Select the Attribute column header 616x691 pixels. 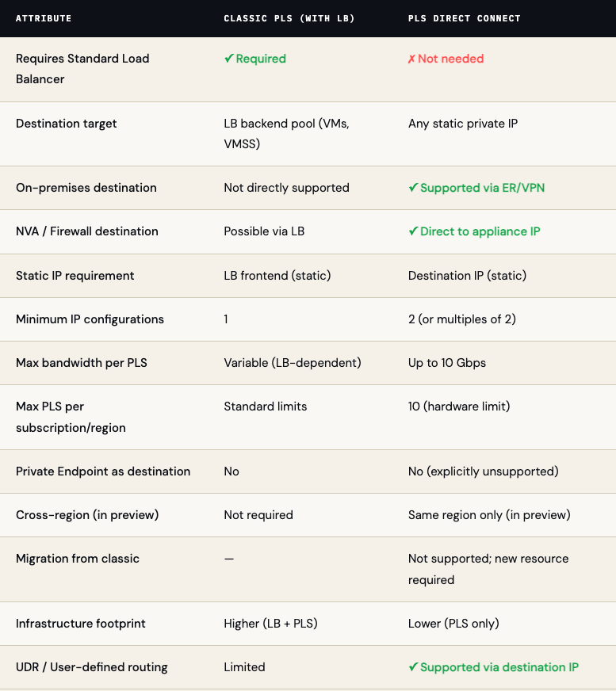pyautogui.click(x=44, y=18)
